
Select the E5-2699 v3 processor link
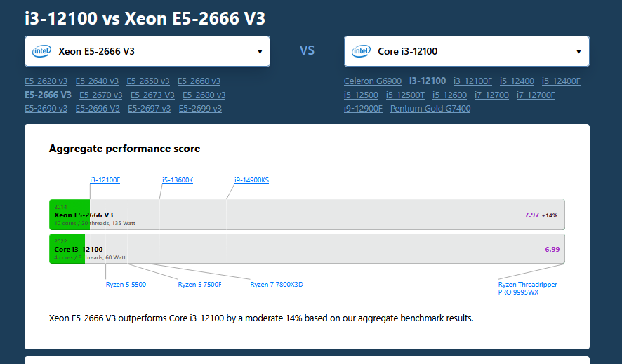200,109
